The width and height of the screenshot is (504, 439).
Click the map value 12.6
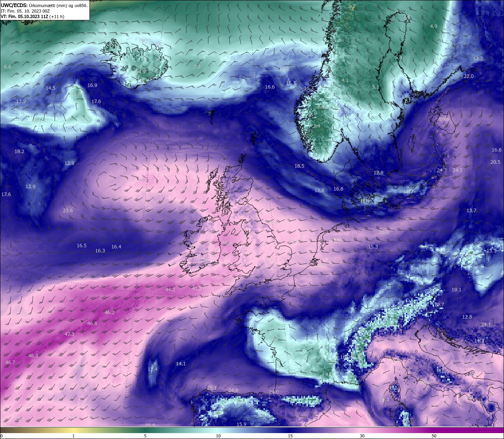click(x=319, y=190)
